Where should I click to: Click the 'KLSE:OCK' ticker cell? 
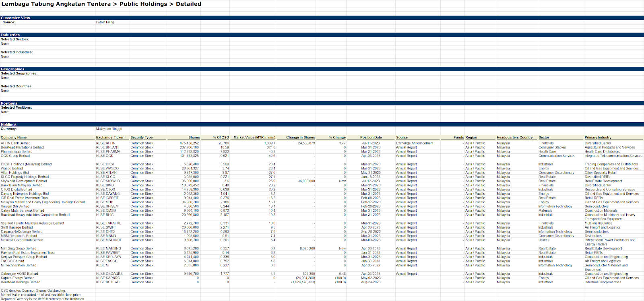pyautogui.click(x=105, y=156)
